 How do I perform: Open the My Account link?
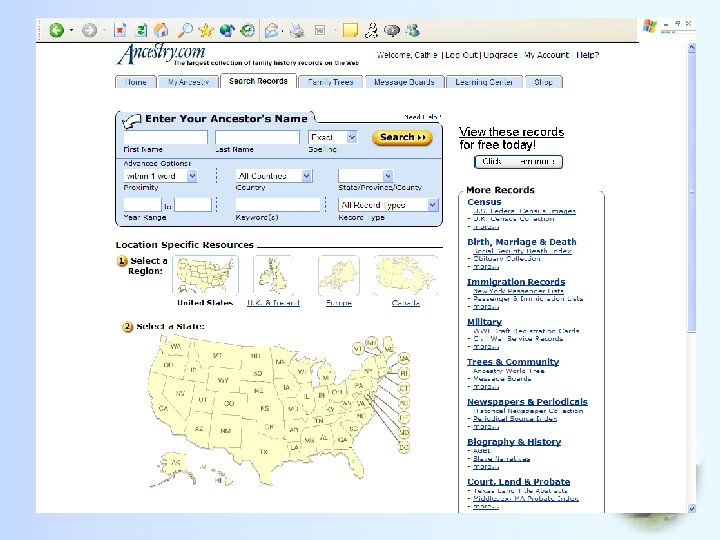(546, 55)
